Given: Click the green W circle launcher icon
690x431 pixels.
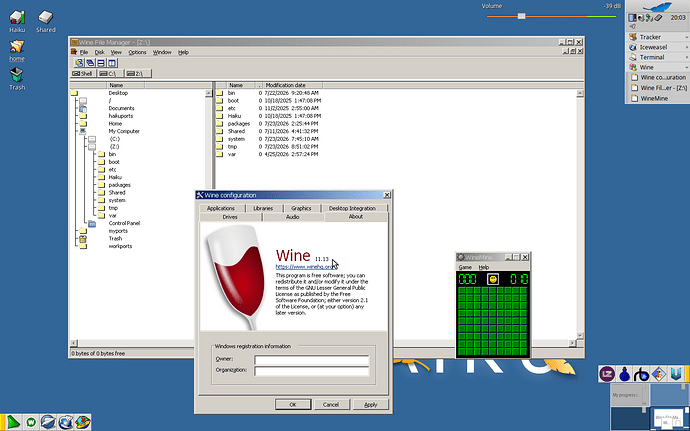Looking at the screenshot, I should 31,422.
